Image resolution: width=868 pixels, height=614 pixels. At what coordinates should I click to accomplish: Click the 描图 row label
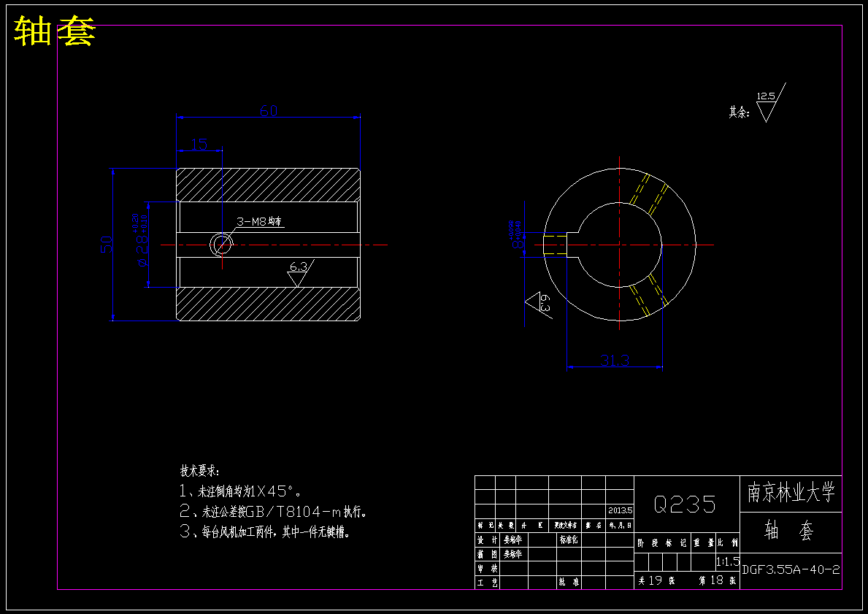(488, 554)
